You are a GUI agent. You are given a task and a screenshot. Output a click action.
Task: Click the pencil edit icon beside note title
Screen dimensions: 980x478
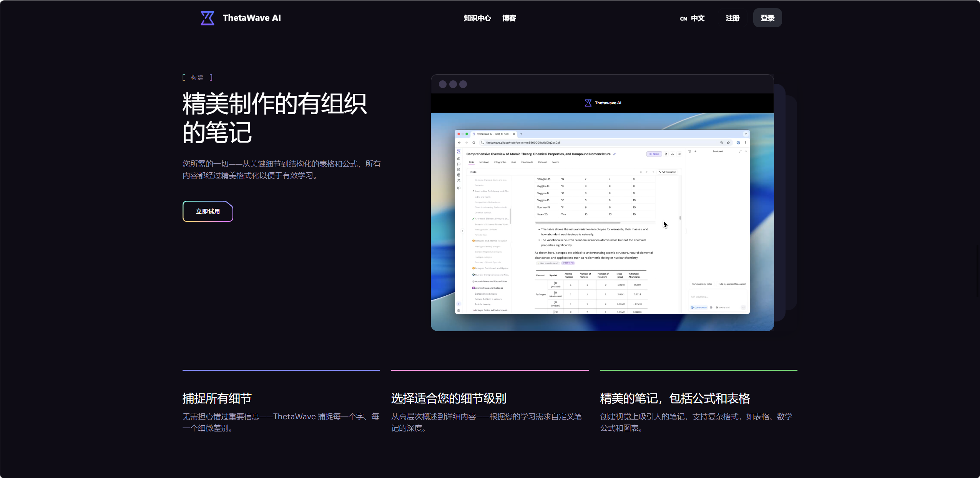615,154
